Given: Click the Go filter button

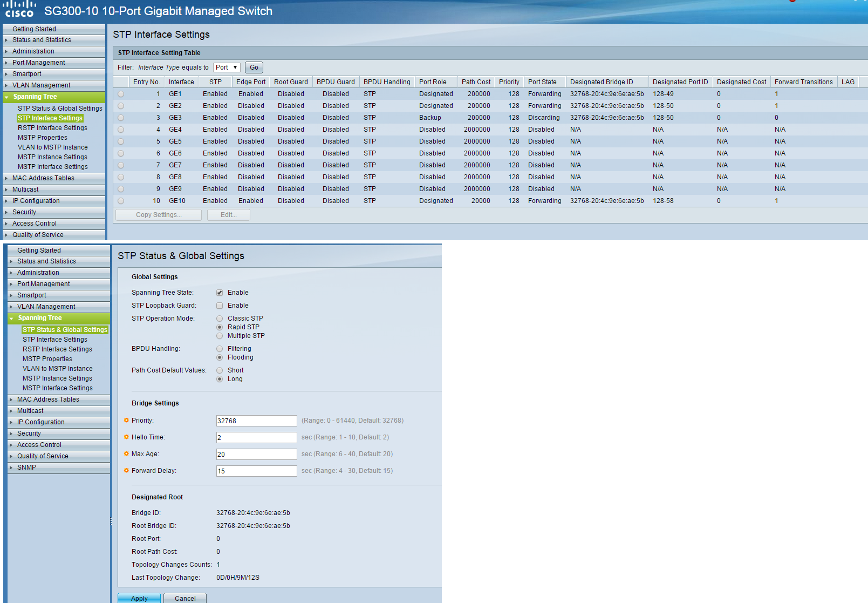Looking at the screenshot, I should pos(254,67).
